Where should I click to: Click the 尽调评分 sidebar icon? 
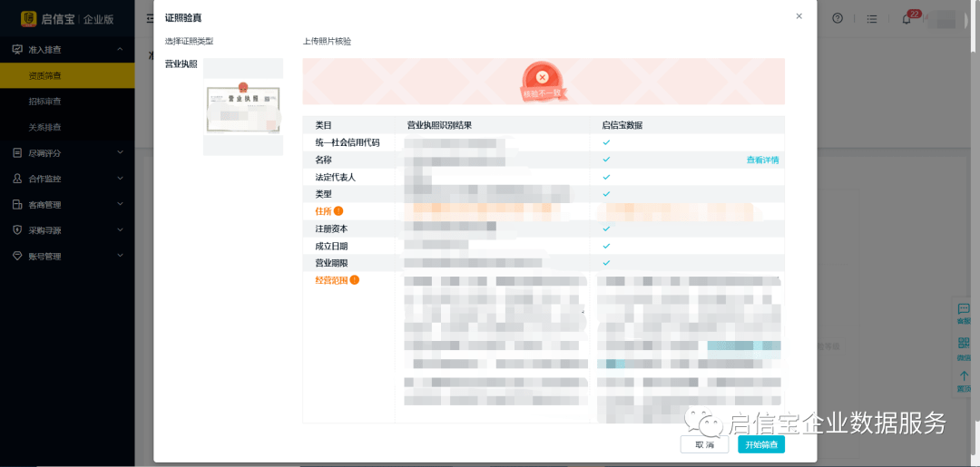click(x=17, y=152)
